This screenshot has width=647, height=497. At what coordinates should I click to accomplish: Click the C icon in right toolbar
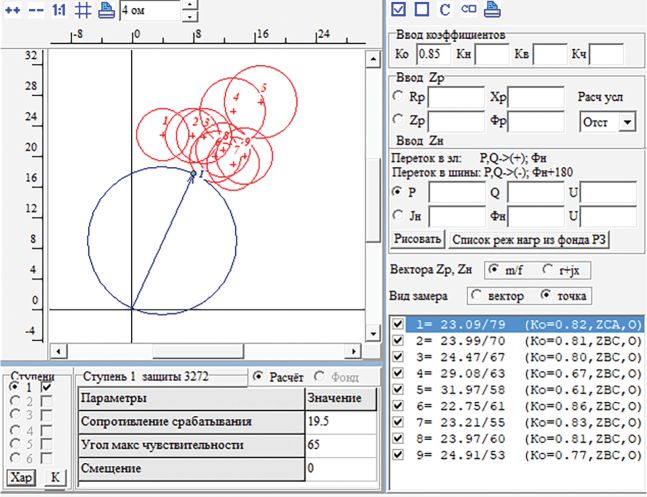(445, 9)
